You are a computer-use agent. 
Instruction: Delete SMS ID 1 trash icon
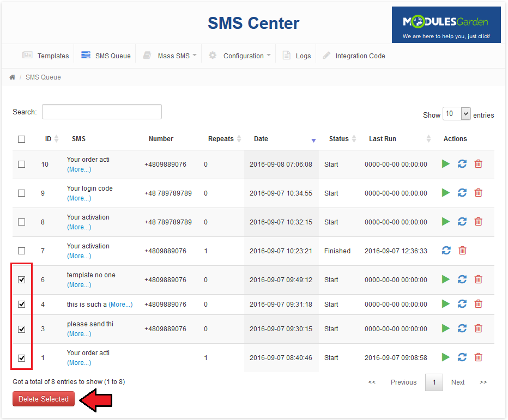tap(478, 357)
